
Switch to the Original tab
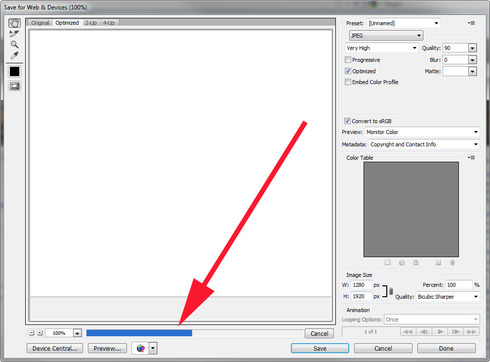40,23
